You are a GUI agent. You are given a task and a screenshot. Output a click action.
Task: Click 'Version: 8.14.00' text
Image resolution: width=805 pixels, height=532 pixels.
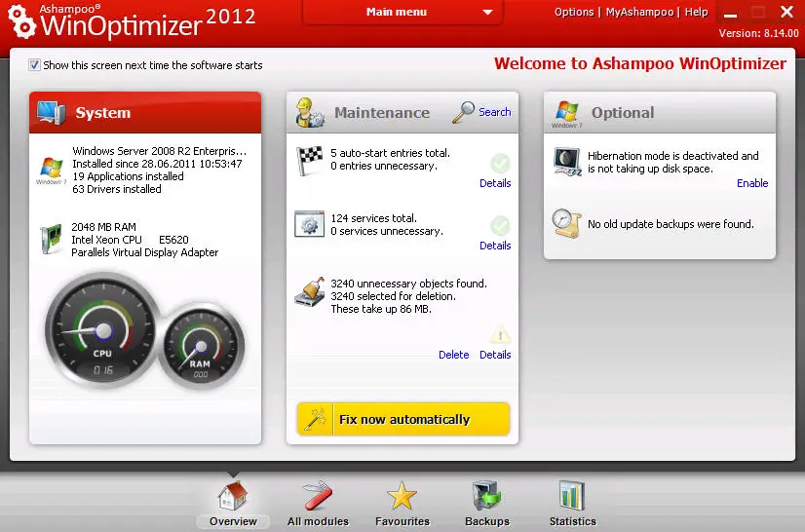tap(759, 33)
